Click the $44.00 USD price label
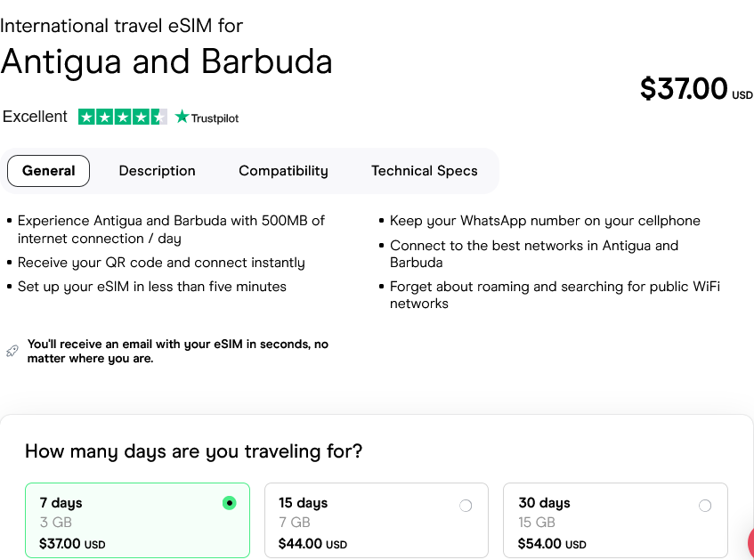 [312, 544]
